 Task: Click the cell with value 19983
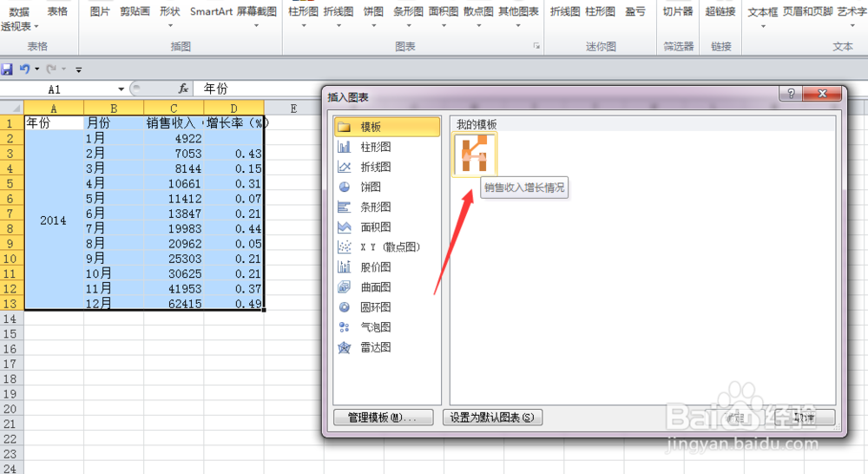[x=174, y=228]
